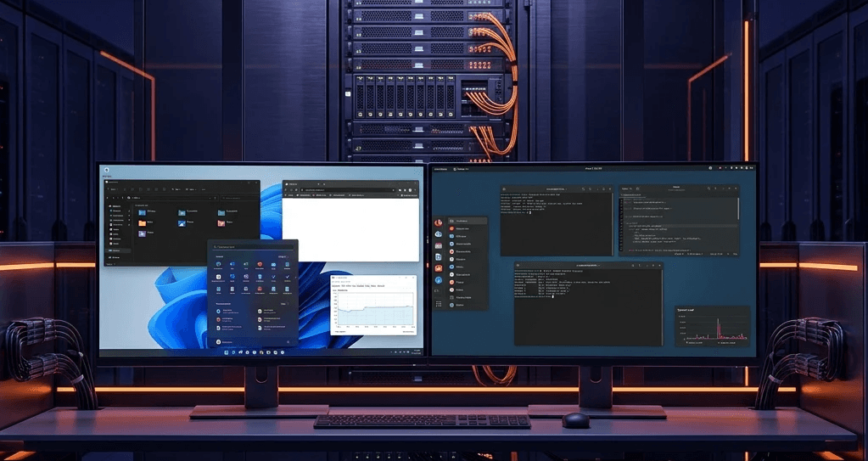Image resolution: width=868 pixels, height=461 pixels.
Task: Open the pink folder in File Explorer
Action: pos(221,223)
